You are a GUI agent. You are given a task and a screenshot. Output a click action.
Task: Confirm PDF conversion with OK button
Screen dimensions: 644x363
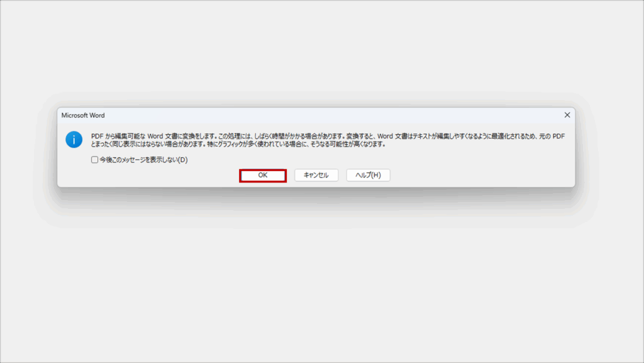pos(263,176)
